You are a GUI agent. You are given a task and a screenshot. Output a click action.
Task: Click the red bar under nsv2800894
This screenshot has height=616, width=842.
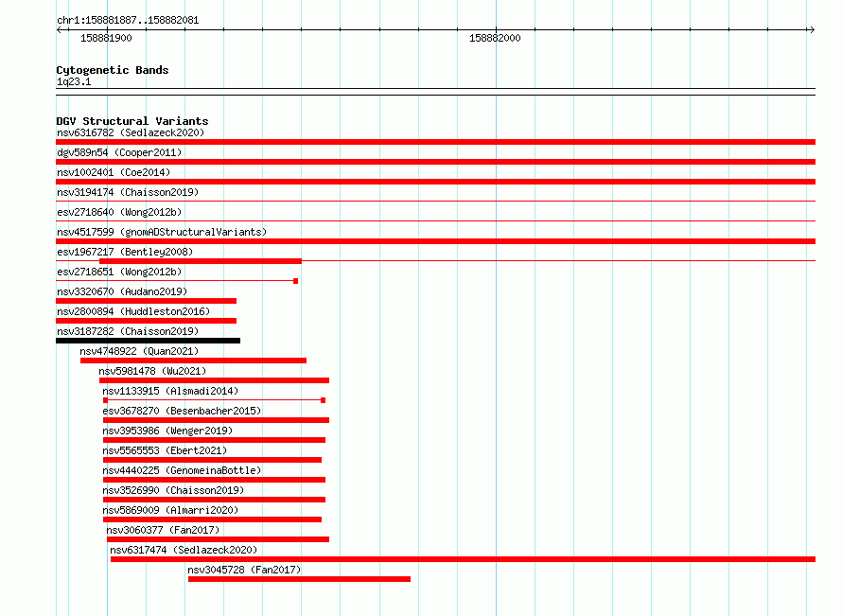[x=146, y=321]
